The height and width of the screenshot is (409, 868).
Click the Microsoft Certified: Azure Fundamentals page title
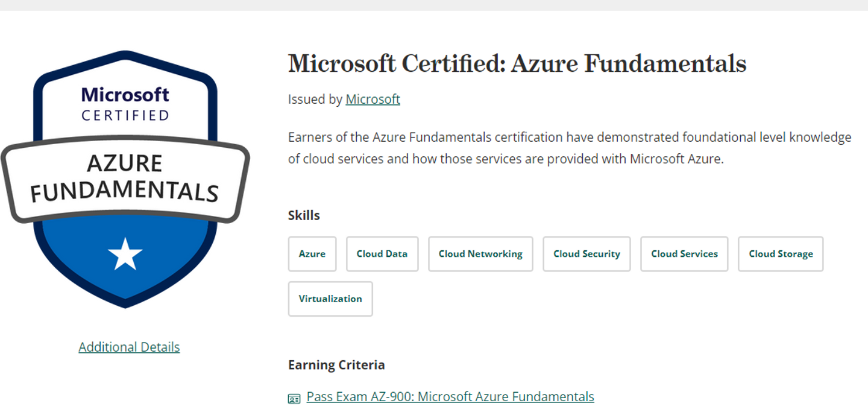tap(517, 63)
